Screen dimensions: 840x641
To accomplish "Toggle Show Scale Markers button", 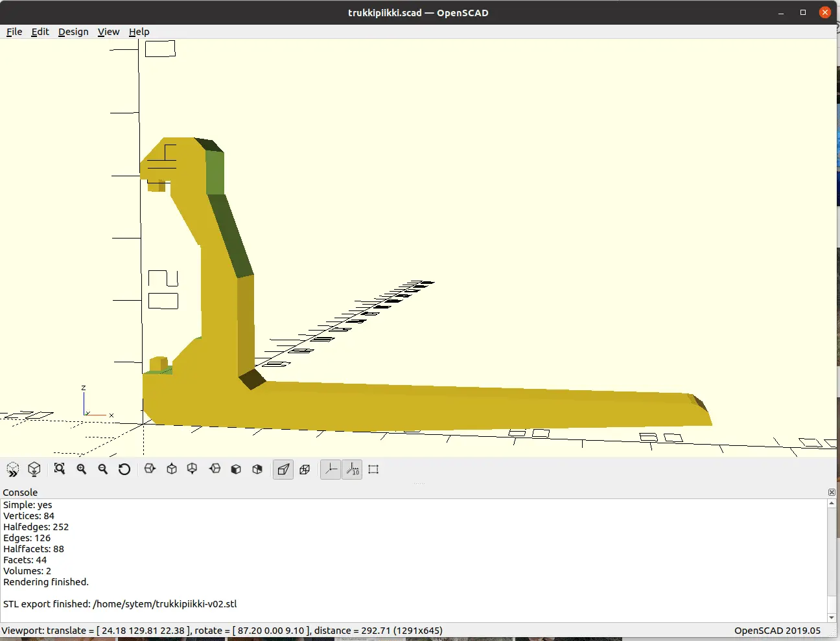I will [x=352, y=469].
